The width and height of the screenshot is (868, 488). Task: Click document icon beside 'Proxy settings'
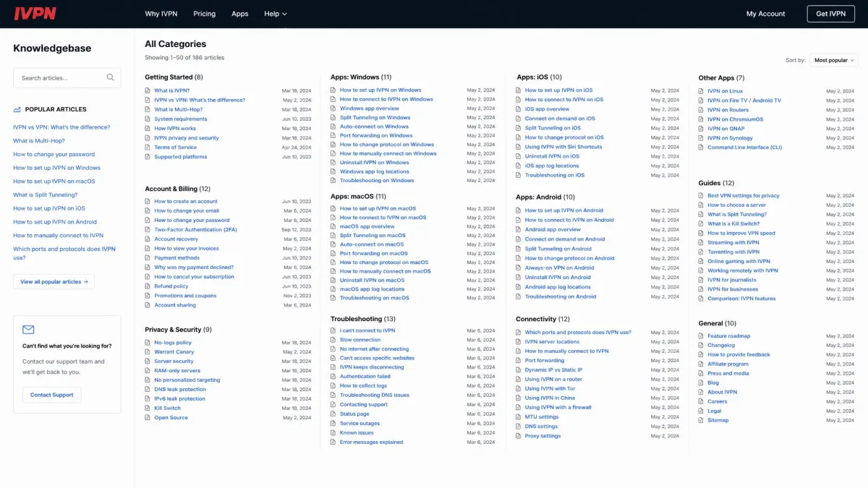(x=519, y=436)
